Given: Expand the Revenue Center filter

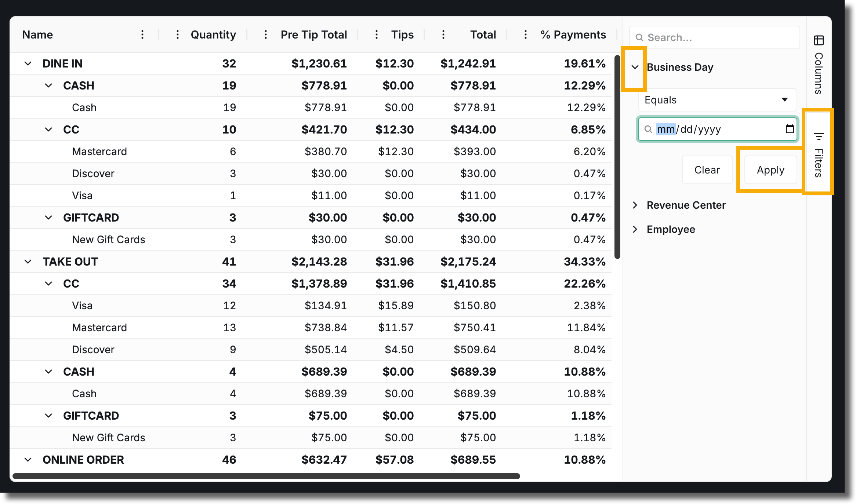Looking at the screenshot, I should 635,205.
